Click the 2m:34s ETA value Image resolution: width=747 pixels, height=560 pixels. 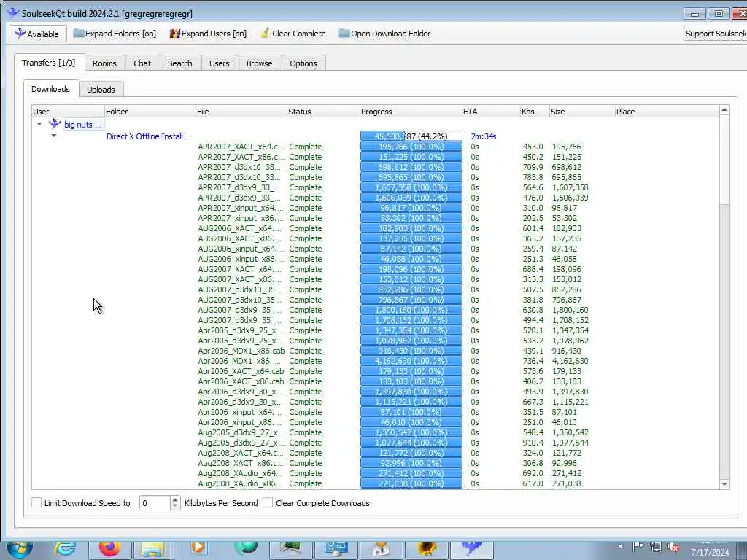[484, 136]
